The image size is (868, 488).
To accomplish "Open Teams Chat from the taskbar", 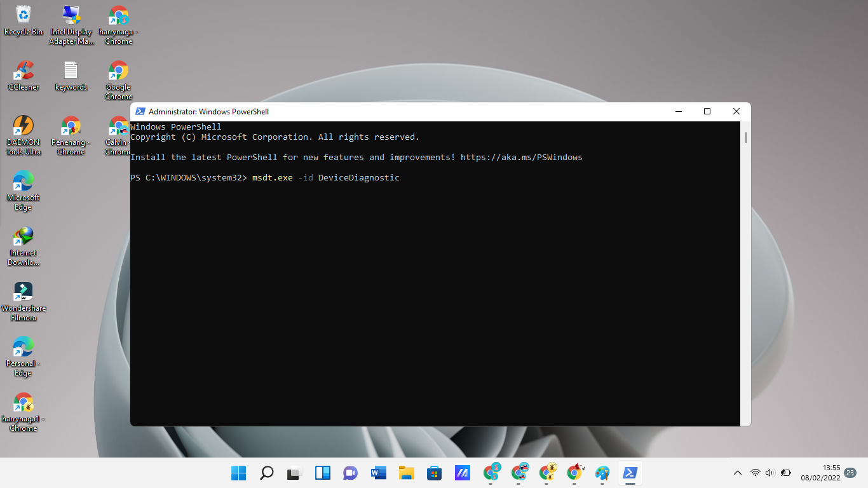I will [x=350, y=473].
